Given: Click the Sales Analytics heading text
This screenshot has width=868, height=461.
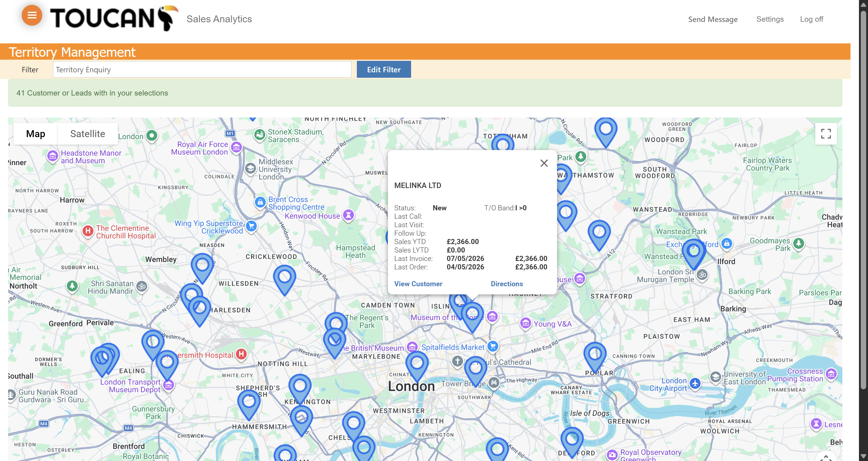Looking at the screenshot, I should coord(219,19).
